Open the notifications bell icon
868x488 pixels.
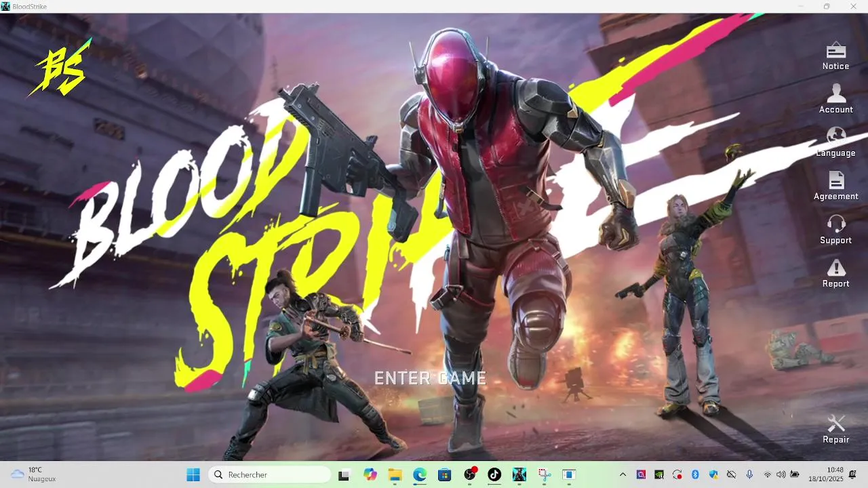[852, 474]
